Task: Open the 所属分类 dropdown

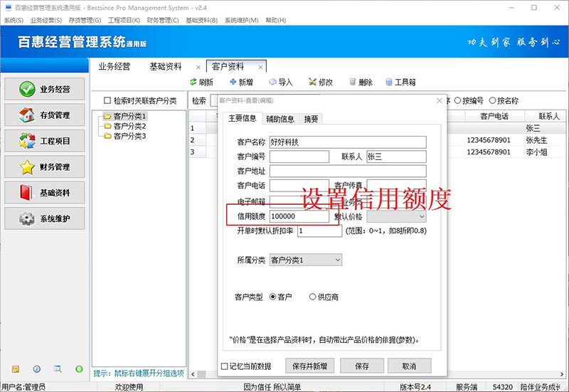Action: click(x=306, y=260)
